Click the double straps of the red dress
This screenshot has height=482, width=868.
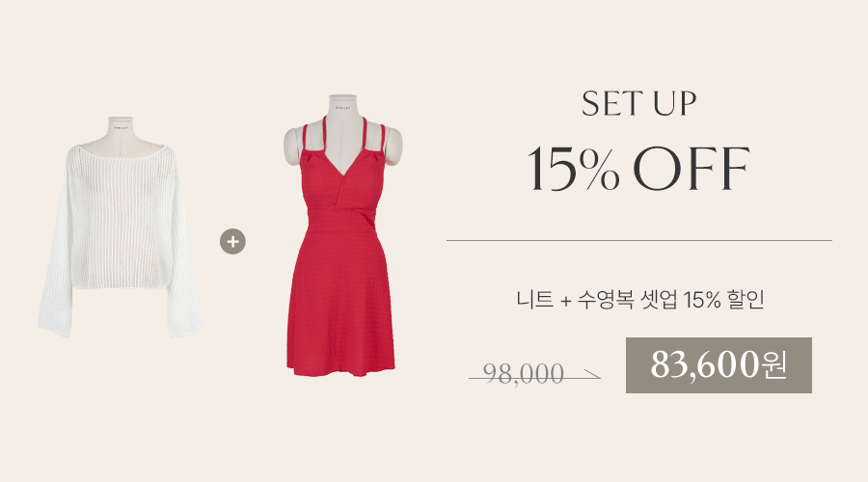(x=343, y=137)
